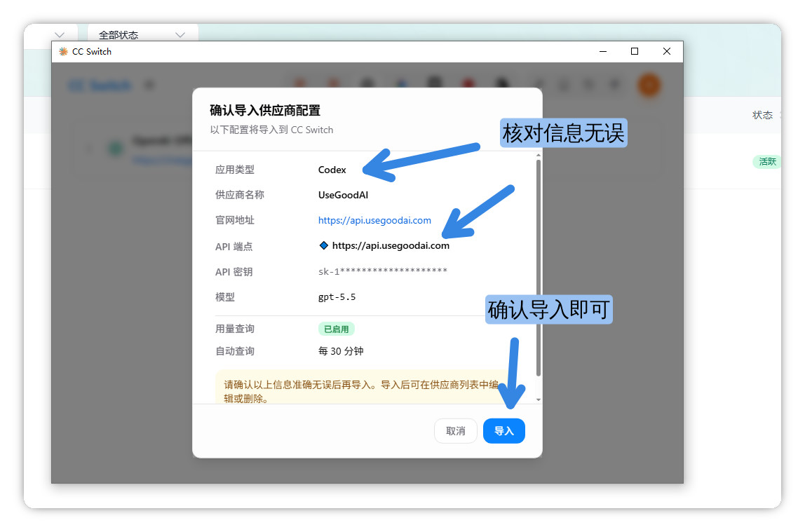
Task: Click the app type value Codex
Action: 332,170
